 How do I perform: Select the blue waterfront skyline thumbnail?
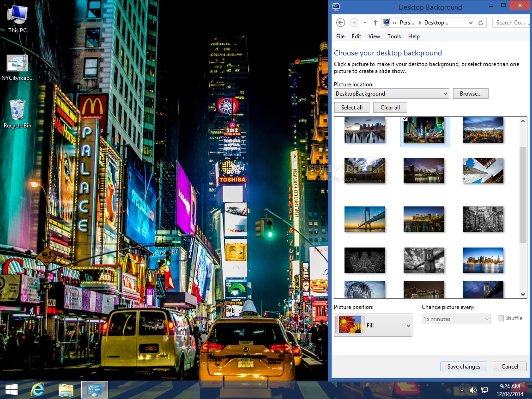coord(483,260)
